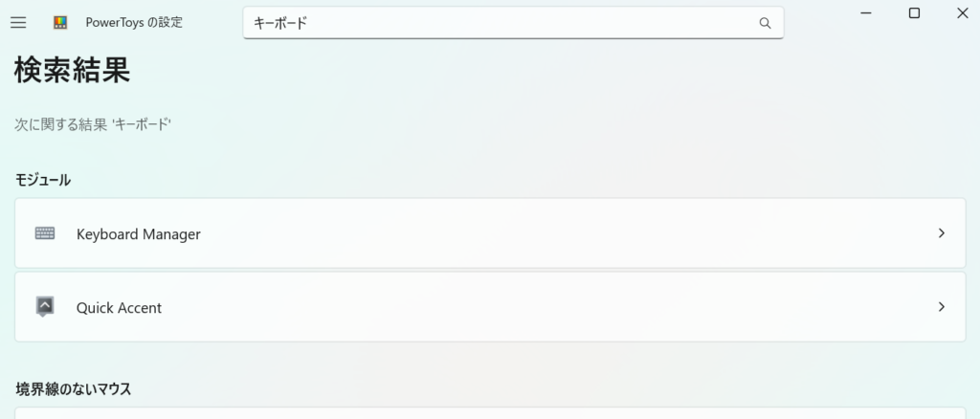Image resolution: width=980 pixels, height=419 pixels.
Task: Click the magnifier search icon
Action: click(765, 23)
